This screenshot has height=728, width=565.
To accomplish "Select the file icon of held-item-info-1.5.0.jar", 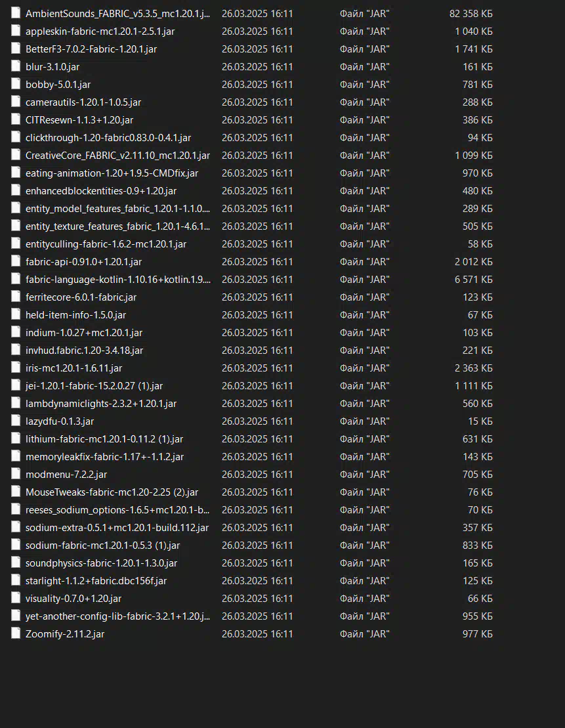I will [x=16, y=315].
